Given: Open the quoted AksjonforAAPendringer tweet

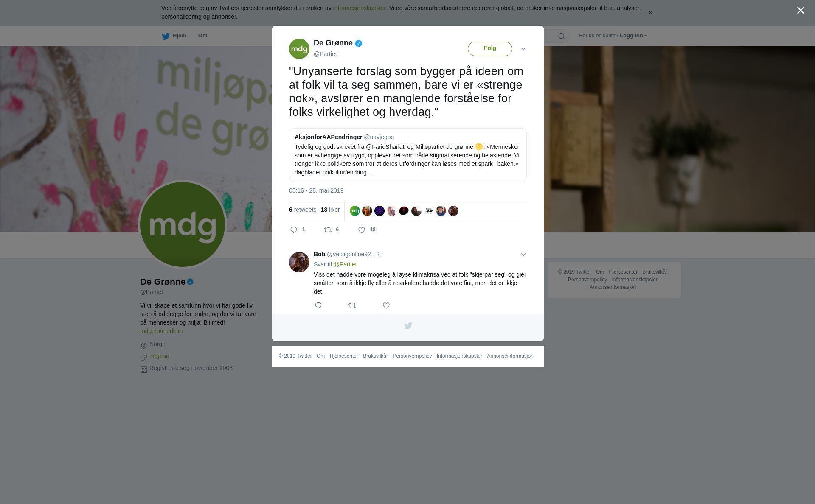Looking at the screenshot, I should point(407,155).
